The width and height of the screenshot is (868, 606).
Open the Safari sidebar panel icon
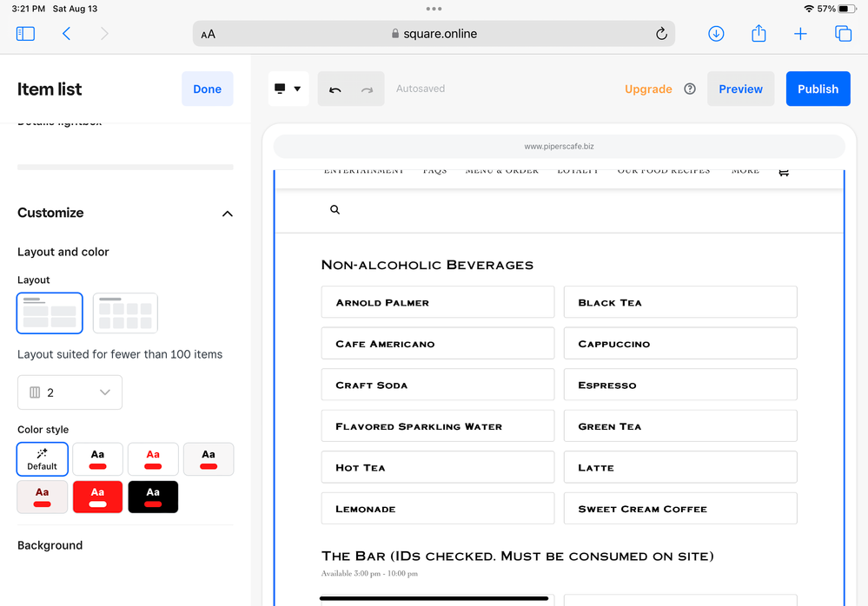click(26, 34)
